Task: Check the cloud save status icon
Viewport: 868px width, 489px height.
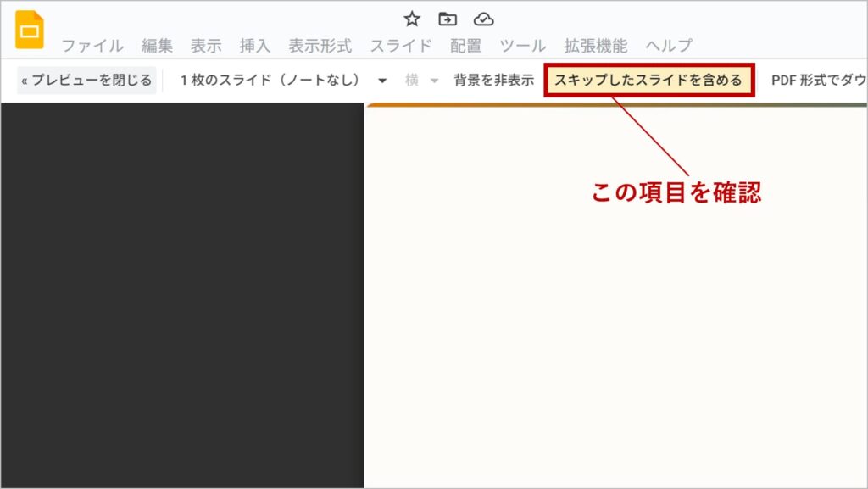Action: pos(483,19)
